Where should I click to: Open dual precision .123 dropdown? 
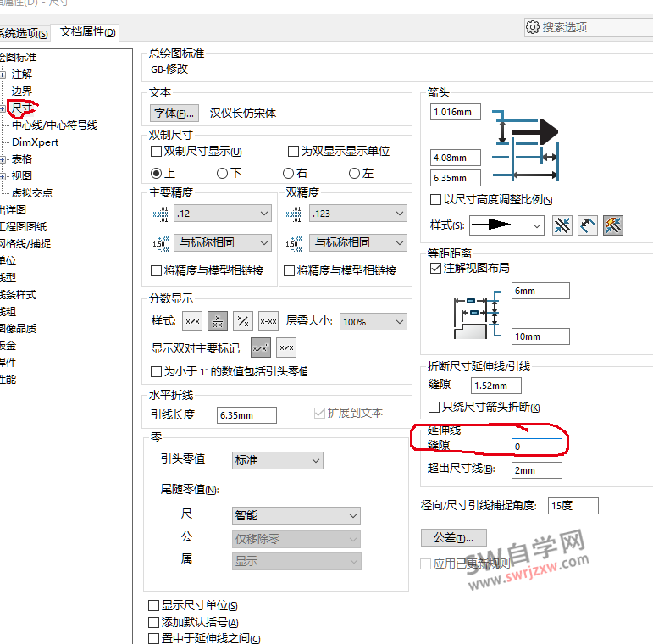(x=358, y=214)
